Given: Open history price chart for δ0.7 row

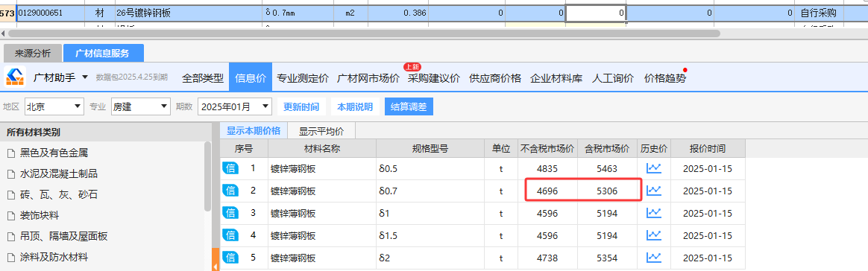Looking at the screenshot, I should coord(654,191).
